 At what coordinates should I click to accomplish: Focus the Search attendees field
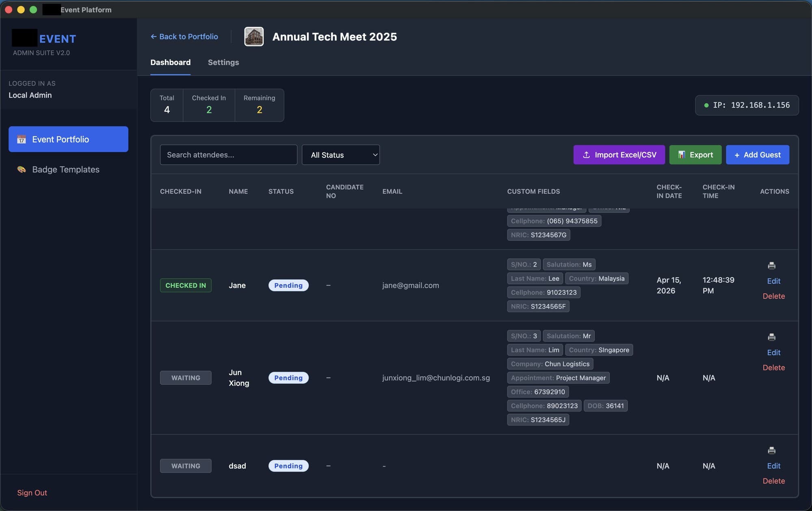(228, 155)
